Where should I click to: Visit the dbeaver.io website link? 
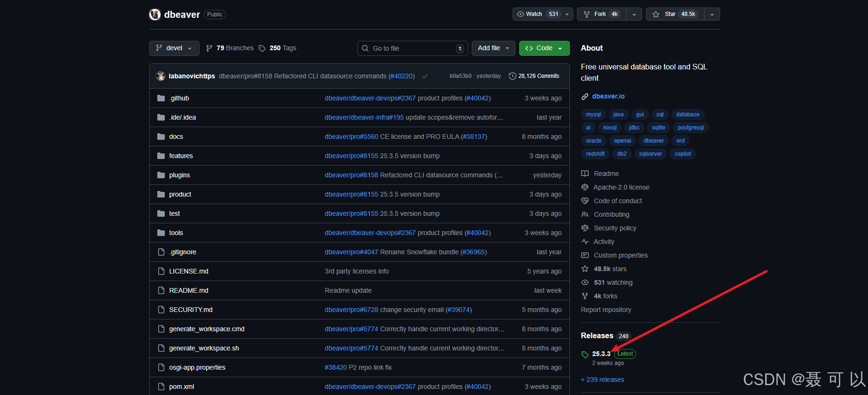(x=608, y=96)
